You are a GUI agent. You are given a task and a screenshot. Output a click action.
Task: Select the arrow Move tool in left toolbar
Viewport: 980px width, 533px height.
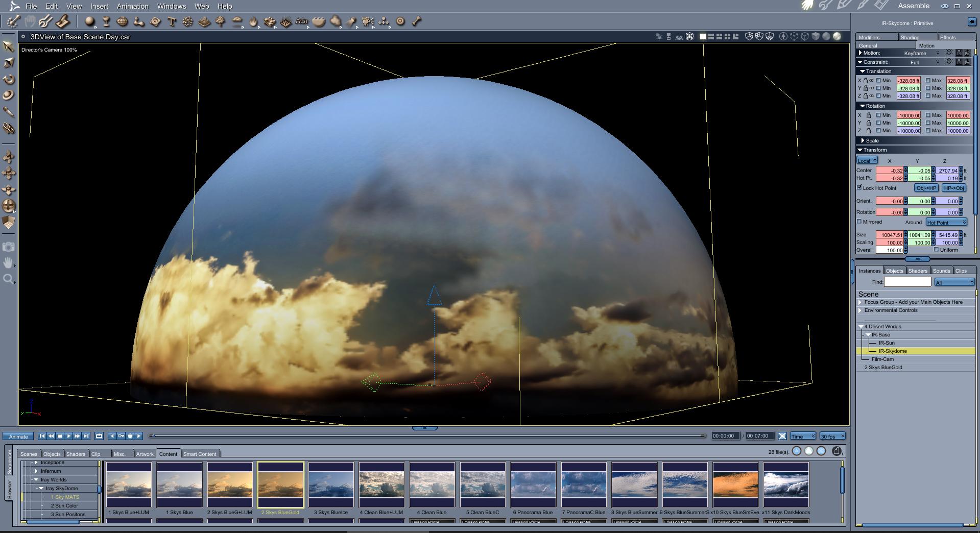[x=9, y=46]
